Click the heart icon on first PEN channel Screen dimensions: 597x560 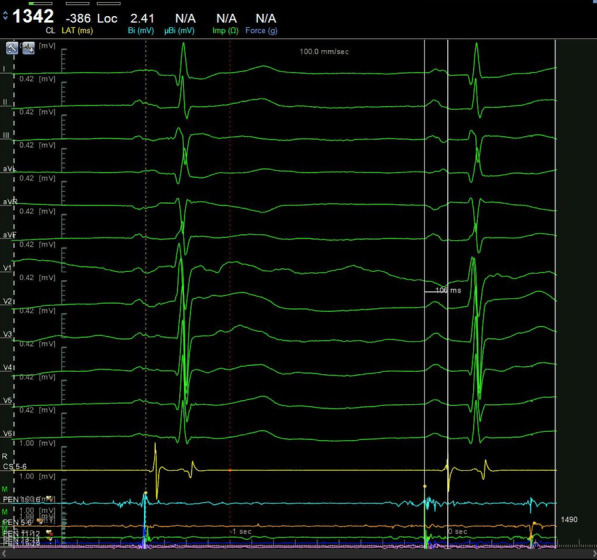48,499
